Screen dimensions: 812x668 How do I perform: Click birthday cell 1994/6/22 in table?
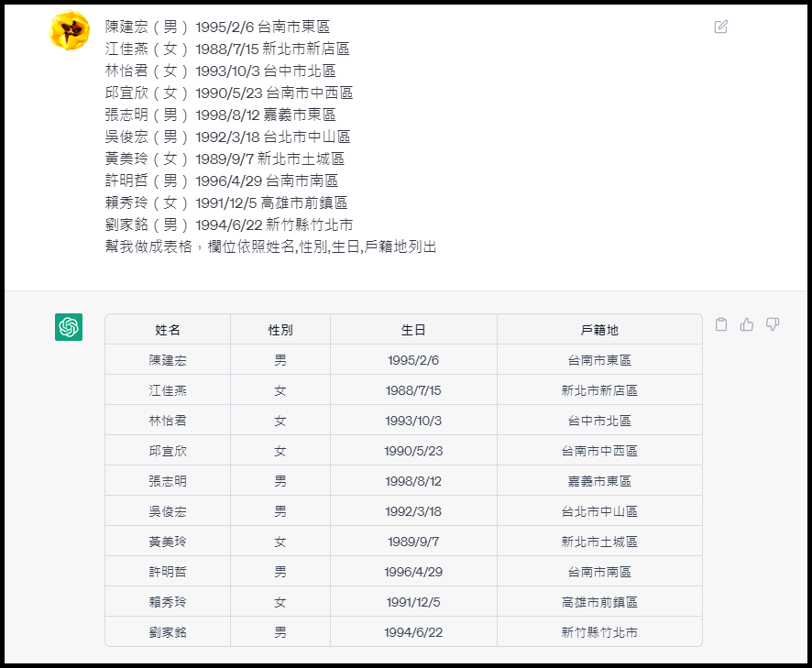[x=413, y=631]
